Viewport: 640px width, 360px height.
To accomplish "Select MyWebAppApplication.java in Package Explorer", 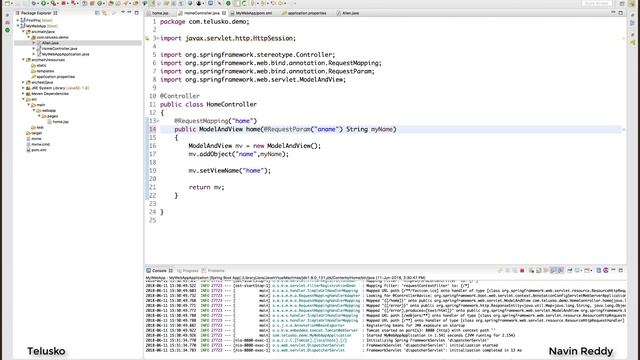I will point(65,54).
